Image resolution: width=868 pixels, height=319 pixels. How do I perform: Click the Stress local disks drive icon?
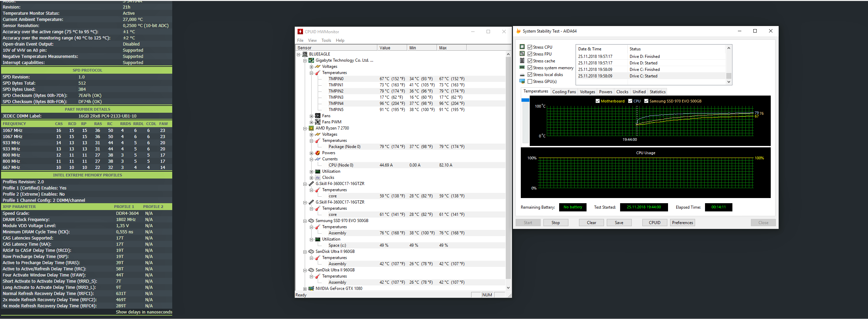tap(522, 75)
